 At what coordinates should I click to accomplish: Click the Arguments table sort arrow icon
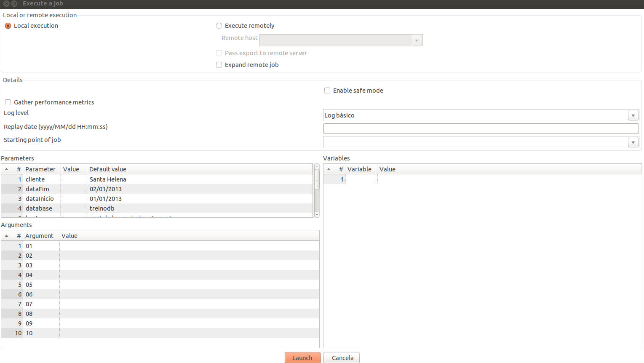[x=7, y=236]
